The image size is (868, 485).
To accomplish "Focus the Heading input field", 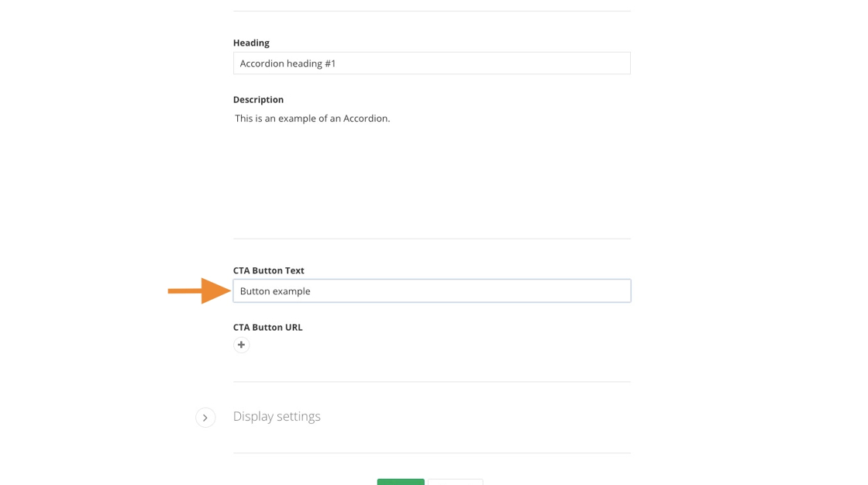I will [x=431, y=64].
